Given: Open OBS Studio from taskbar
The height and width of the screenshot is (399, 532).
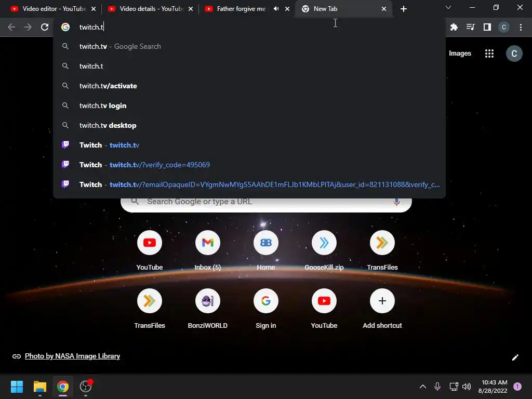Looking at the screenshot, I should pos(86,387).
